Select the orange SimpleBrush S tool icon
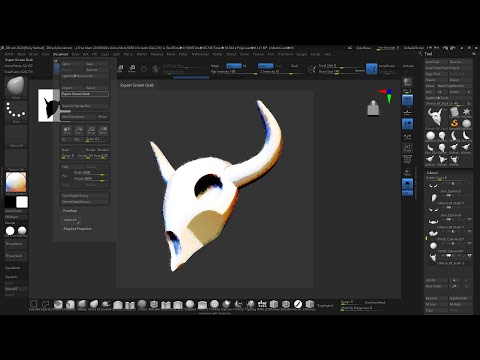 [x=454, y=124]
